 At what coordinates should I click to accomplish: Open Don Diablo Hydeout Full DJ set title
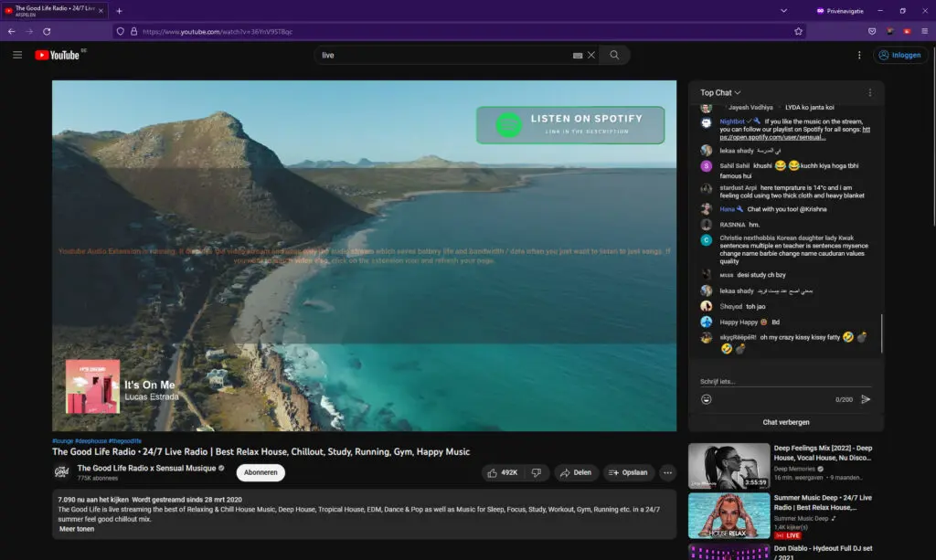[823, 553]
